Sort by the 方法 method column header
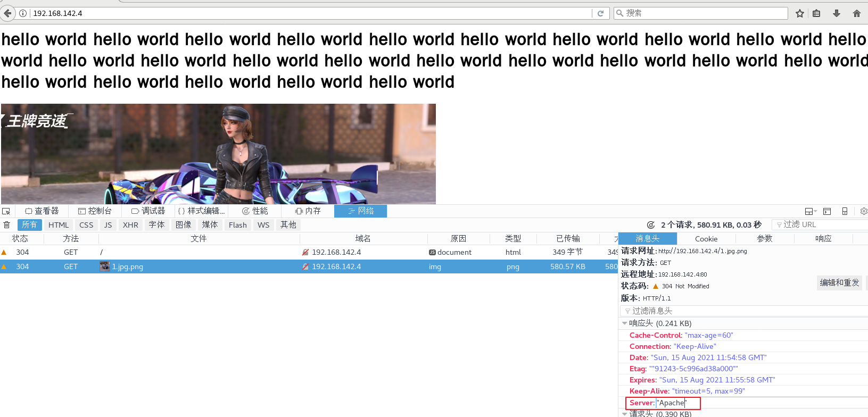Image resolution: width=868 pixels, height=417 pixels. (71, 239)
